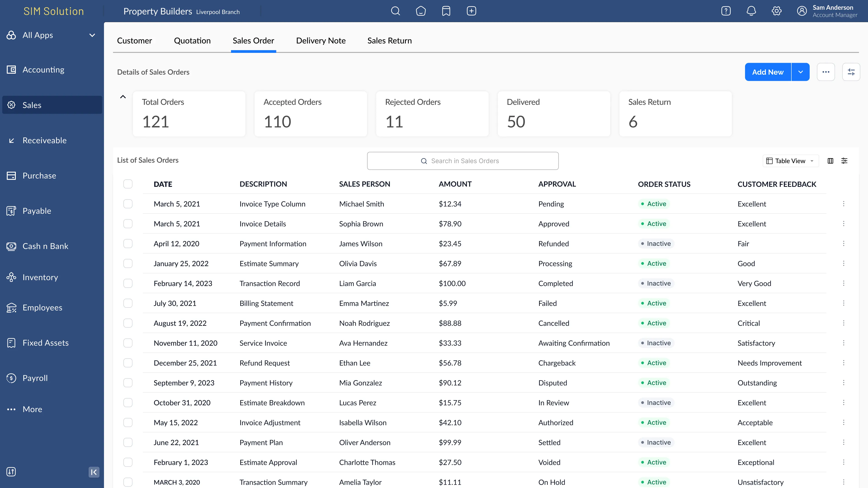Open filter sliders icon next to Add New
The height and width of the screenshot is (488, 868).
pyautogui.click(x=851, y=72)
